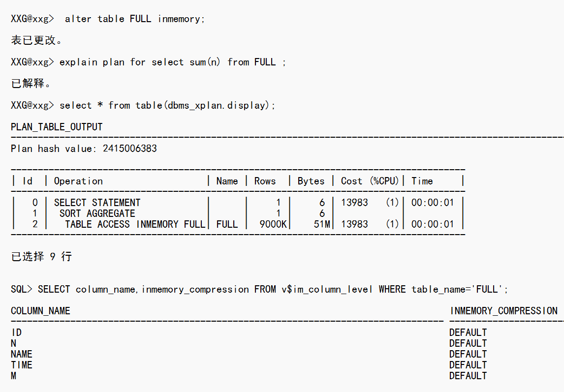This screenshot has width=564, height=392.
Task: Click the Bytes column header
Action: tap(311, 181)
